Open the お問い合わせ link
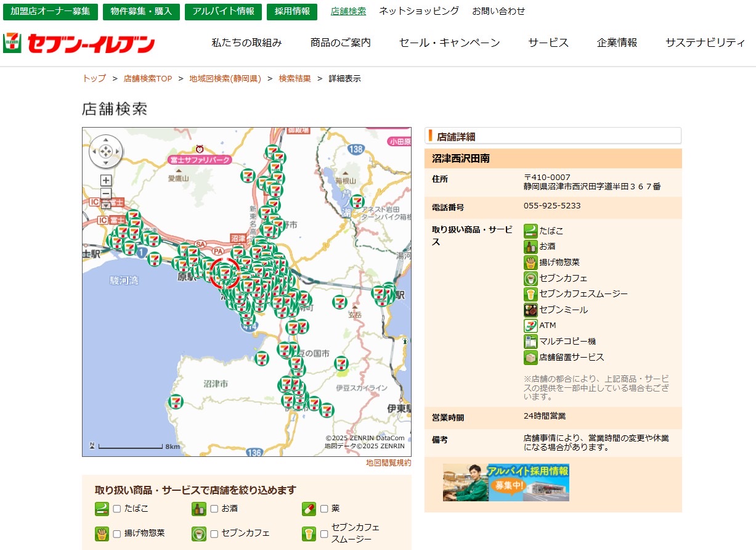The image size is (756, 550). [499, 11]
